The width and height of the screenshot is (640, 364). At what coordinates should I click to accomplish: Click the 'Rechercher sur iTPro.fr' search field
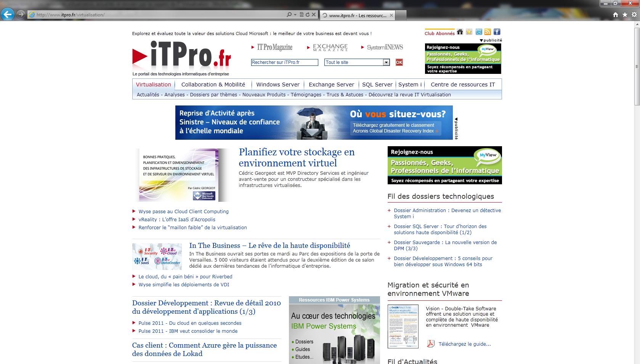(x=284, y=62)
